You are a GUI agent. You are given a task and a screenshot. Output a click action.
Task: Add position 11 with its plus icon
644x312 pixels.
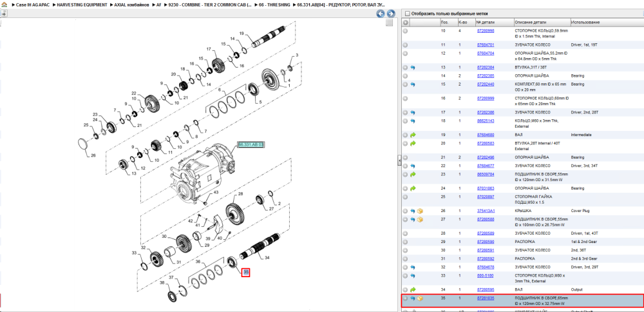click(x=405, y=44)
